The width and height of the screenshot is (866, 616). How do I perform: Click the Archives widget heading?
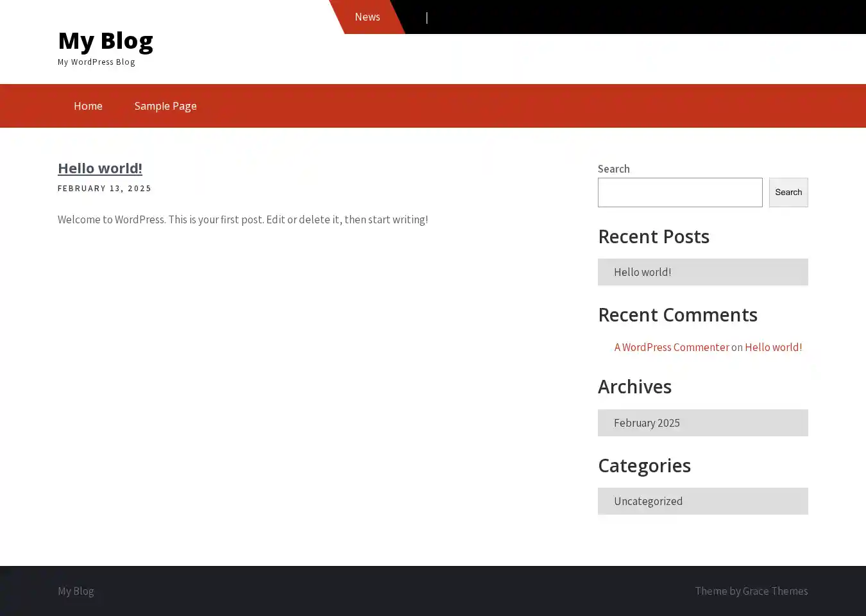pos(634,387)
